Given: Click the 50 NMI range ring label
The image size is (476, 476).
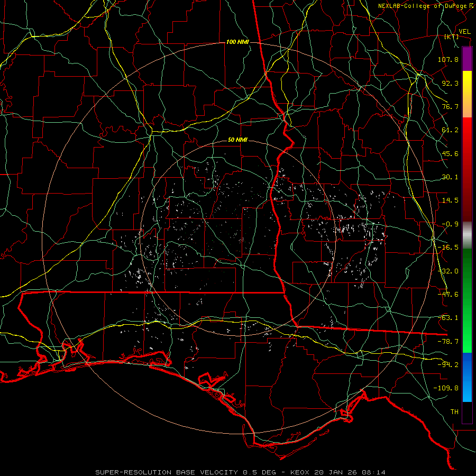Looking at the screenshot, I should pos(237,140).
